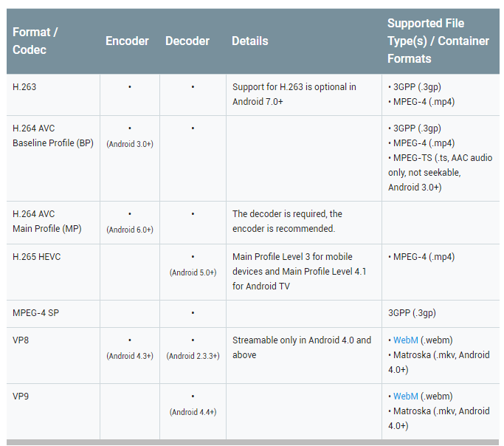Click the H.263 optional support details text
The width and height of the screenshot is (504, 446).
(294, 95)
